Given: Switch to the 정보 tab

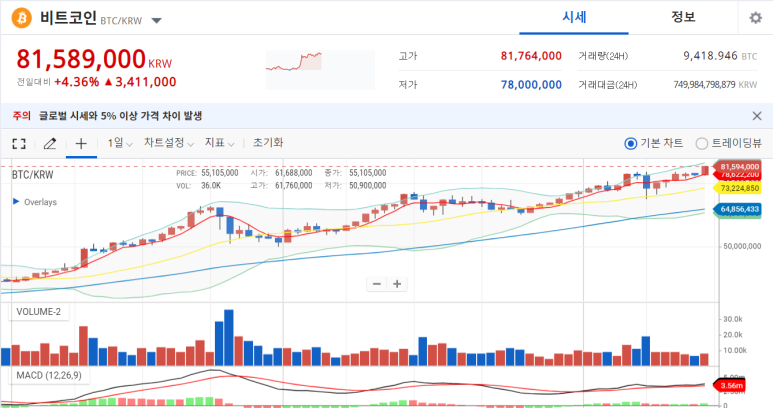Looking at the screenshot, I should pyautogui.click(x=683, y=17).
